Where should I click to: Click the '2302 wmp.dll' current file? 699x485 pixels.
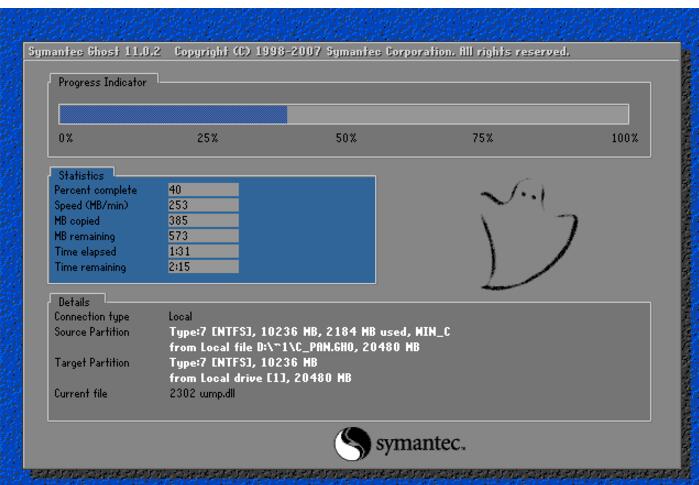(x=202, y=394)
